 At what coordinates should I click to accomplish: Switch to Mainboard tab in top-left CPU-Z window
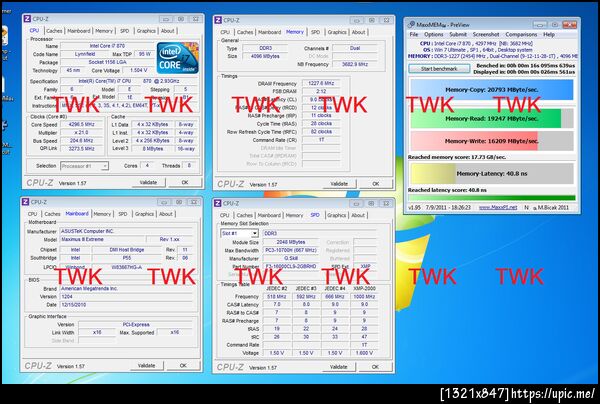79,31
